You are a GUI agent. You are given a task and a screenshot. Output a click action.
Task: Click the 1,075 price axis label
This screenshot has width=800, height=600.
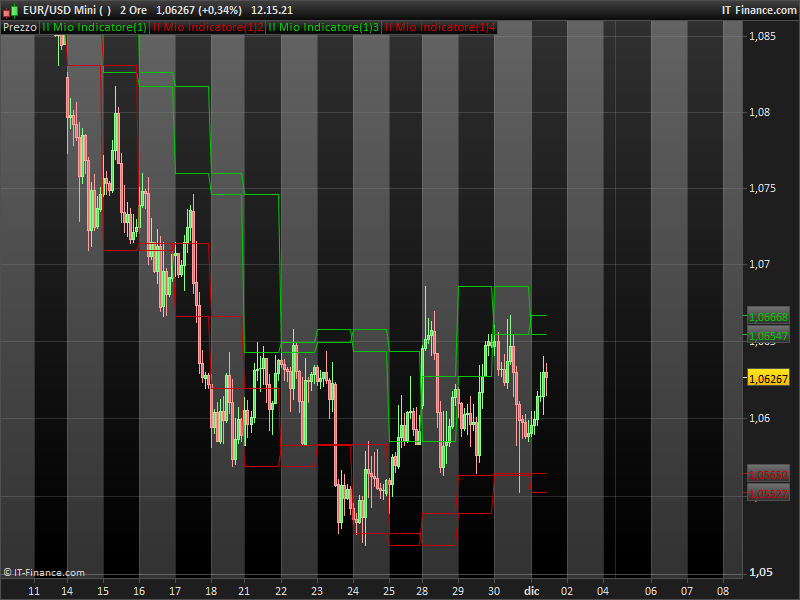(x=762, y=188)
